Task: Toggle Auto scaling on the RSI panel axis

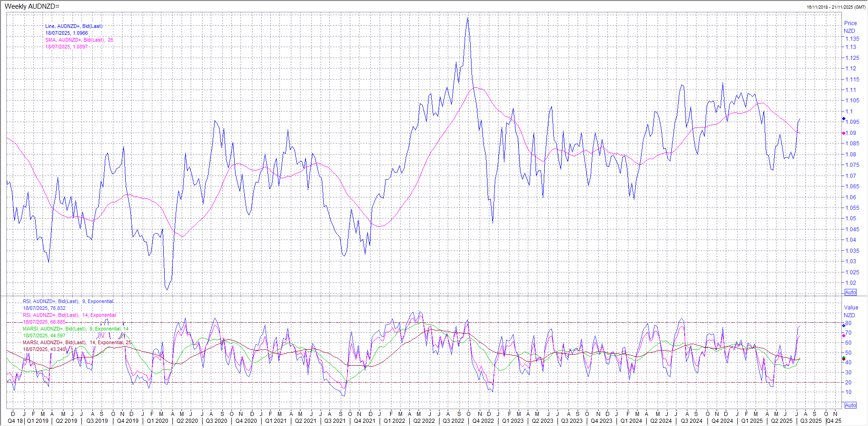Action: coord(850,405)
